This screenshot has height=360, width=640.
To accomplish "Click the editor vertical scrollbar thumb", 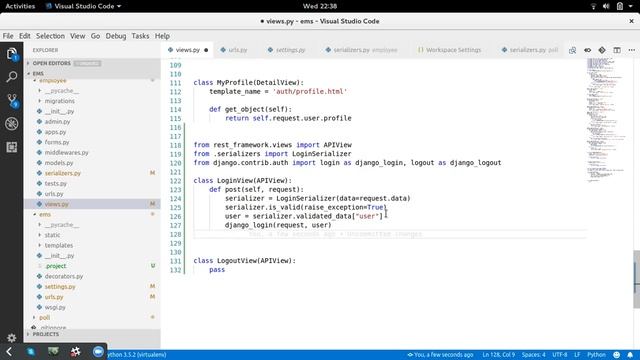I will point(636,280).
